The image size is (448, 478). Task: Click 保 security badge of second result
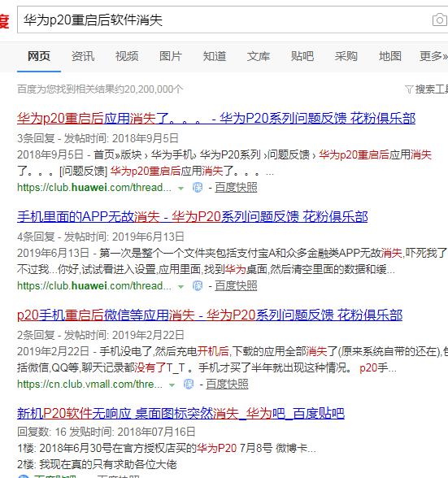pos(198,286)
